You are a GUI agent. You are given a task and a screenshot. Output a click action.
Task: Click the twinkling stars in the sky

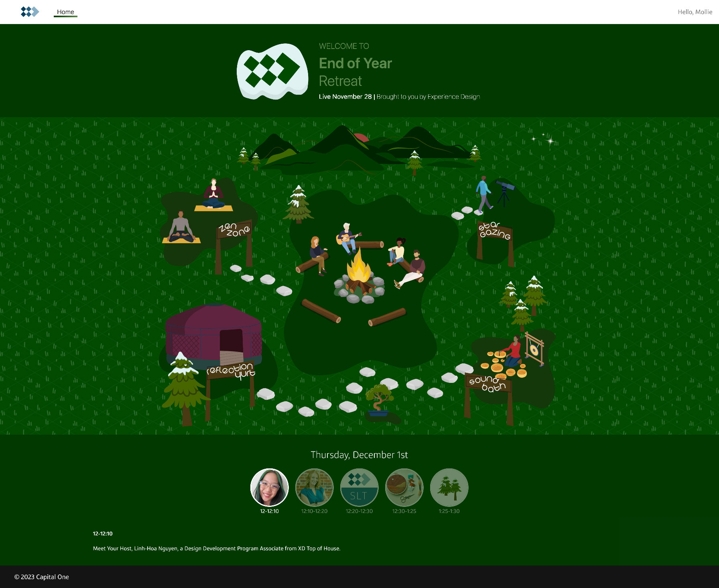544,138
